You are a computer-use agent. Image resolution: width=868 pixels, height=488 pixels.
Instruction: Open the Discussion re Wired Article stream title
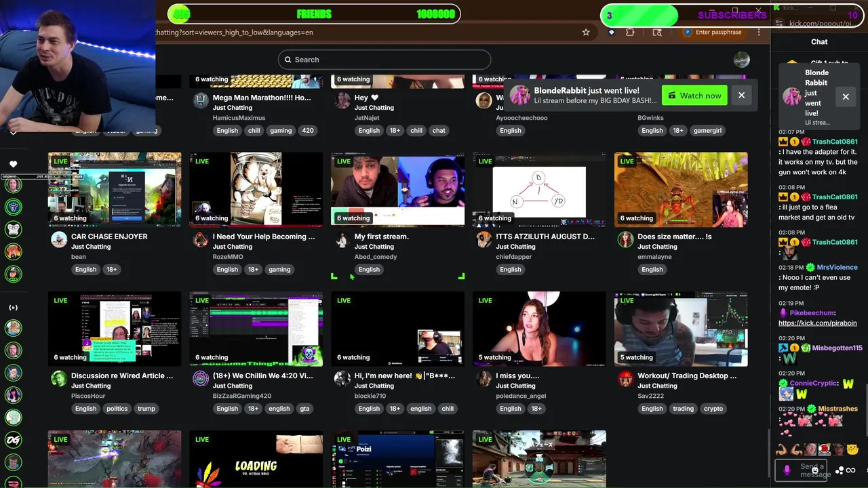point(122,375)
